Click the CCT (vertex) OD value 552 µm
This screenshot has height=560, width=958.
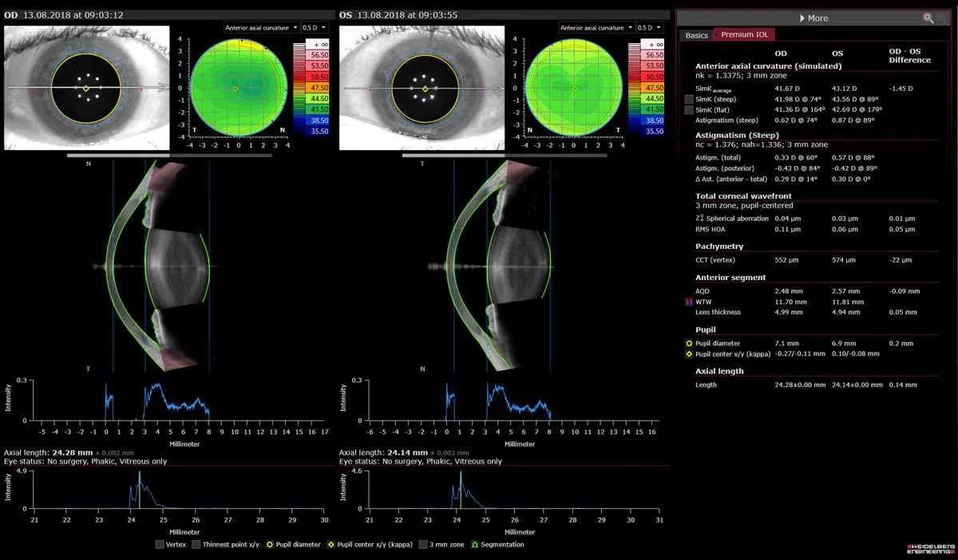click(x=786, y=260)
